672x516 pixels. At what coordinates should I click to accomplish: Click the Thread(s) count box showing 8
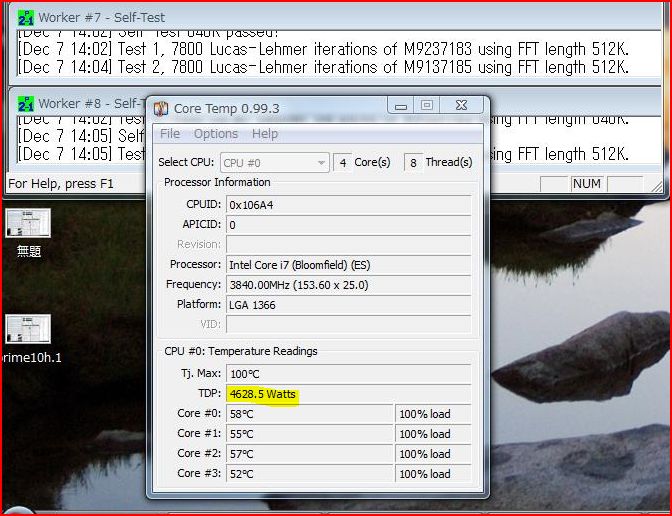[x=413, y=163]
